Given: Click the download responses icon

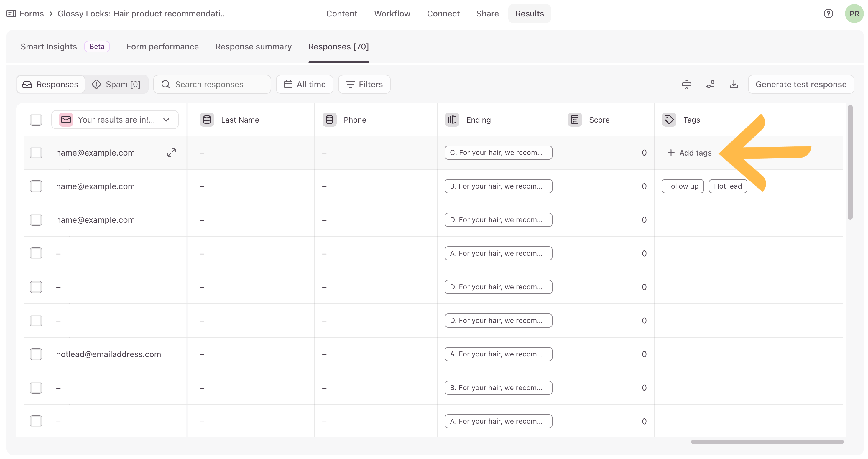Looking at the screenshot, I should pos(734,84).
